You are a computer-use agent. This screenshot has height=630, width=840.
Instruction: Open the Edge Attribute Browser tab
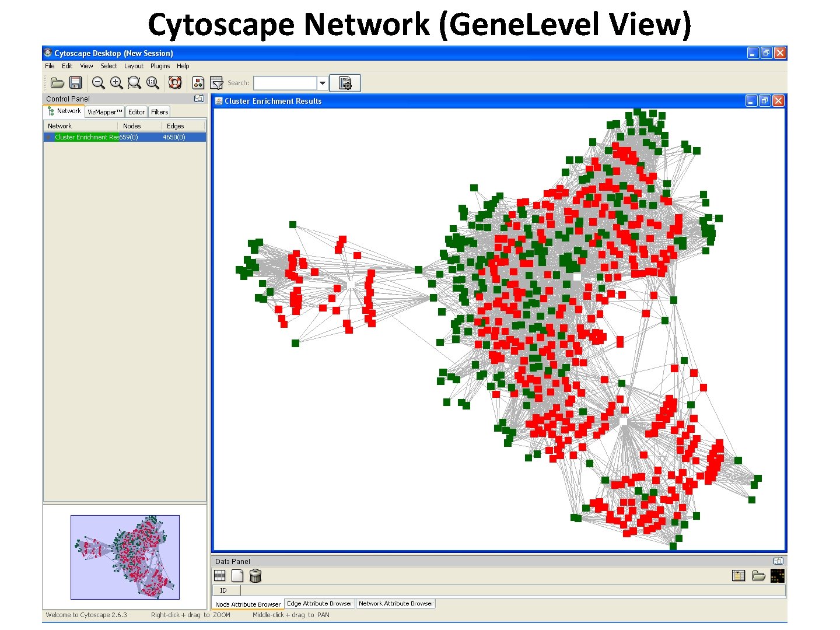[x=320, y=603]
